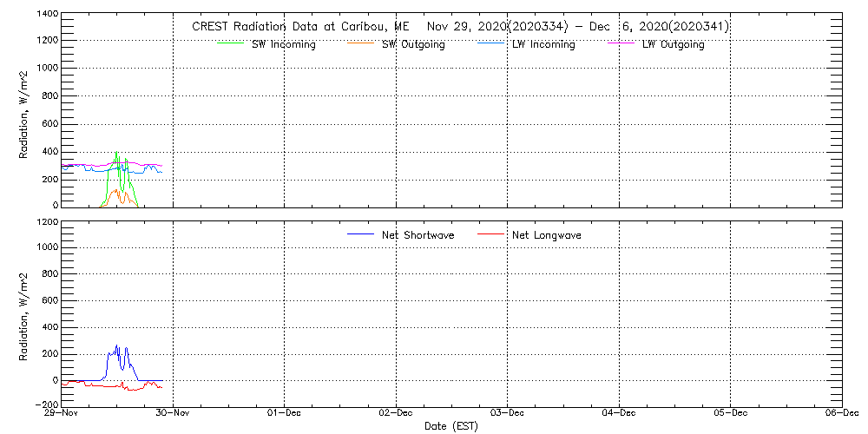Select the 05-Dec date tick label
This screenshot has width=868, height=434.
coord(731,413)
